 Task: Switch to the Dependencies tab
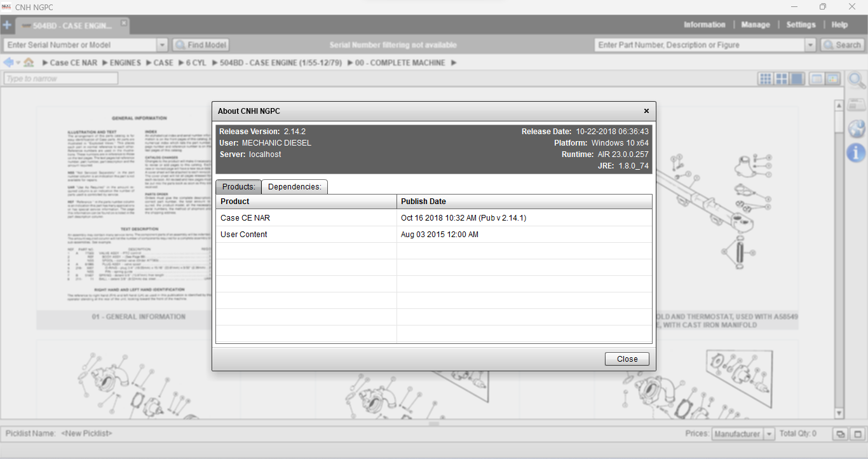(294, 187)
